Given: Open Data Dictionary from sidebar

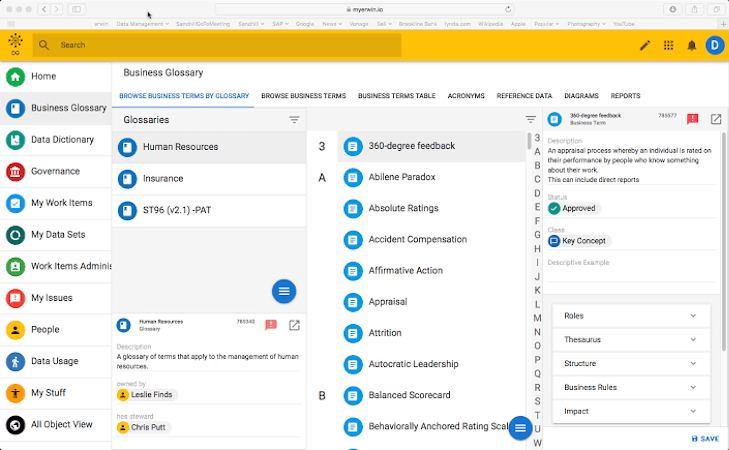Looking at the screenshot, I should coord(56,139).
